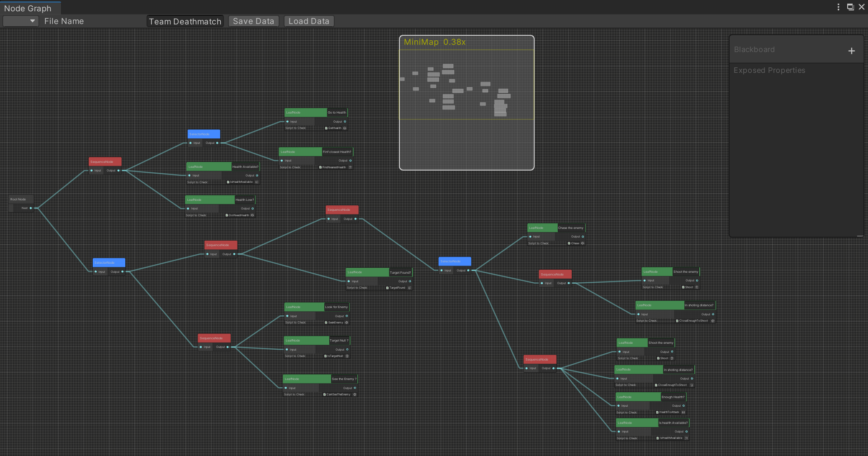868x456 pixels.
Task: Select LeafNode header of Look for Enemy node
Action: pos(304,307)
